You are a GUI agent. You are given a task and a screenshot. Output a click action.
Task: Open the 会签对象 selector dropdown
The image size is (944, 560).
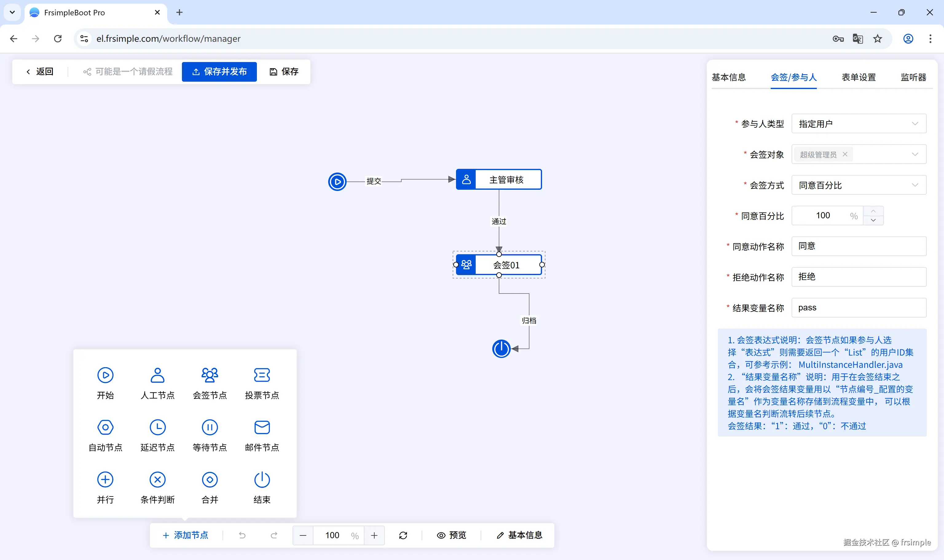coord(914,154)
